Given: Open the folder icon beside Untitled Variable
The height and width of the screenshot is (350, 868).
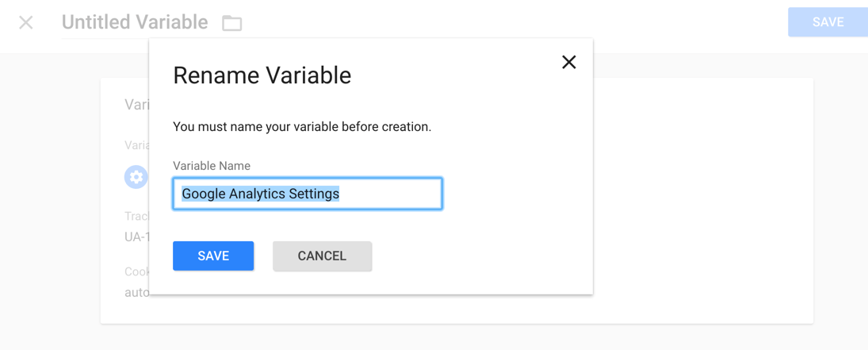Looking at the screenshot, I should click(x=232, y=23).
